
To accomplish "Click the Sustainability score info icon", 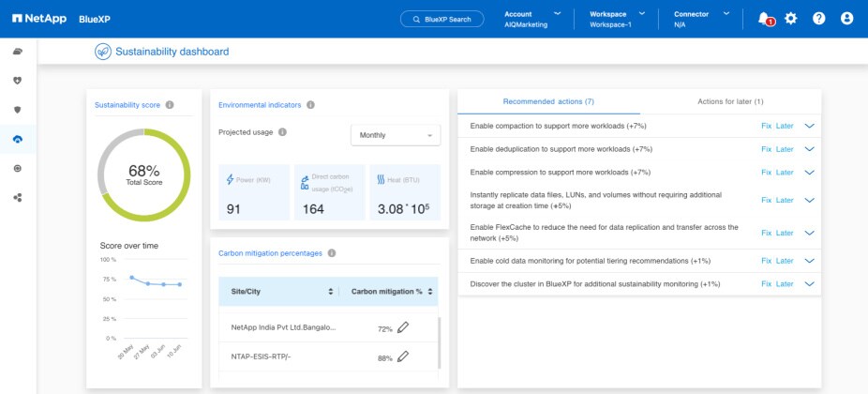I will click(170, 105).
